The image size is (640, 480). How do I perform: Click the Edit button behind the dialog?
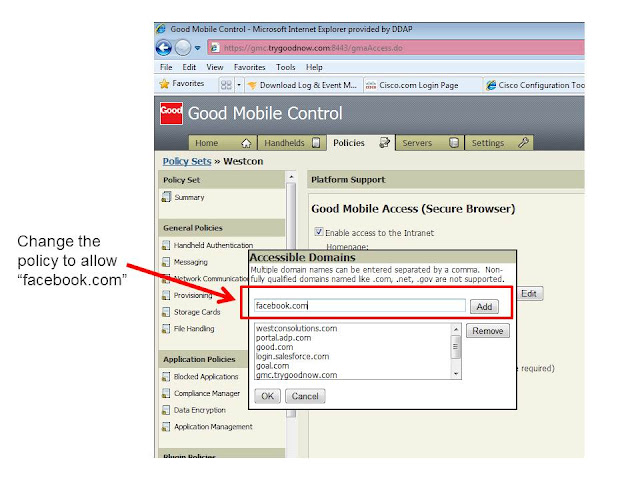pos(530,293)
